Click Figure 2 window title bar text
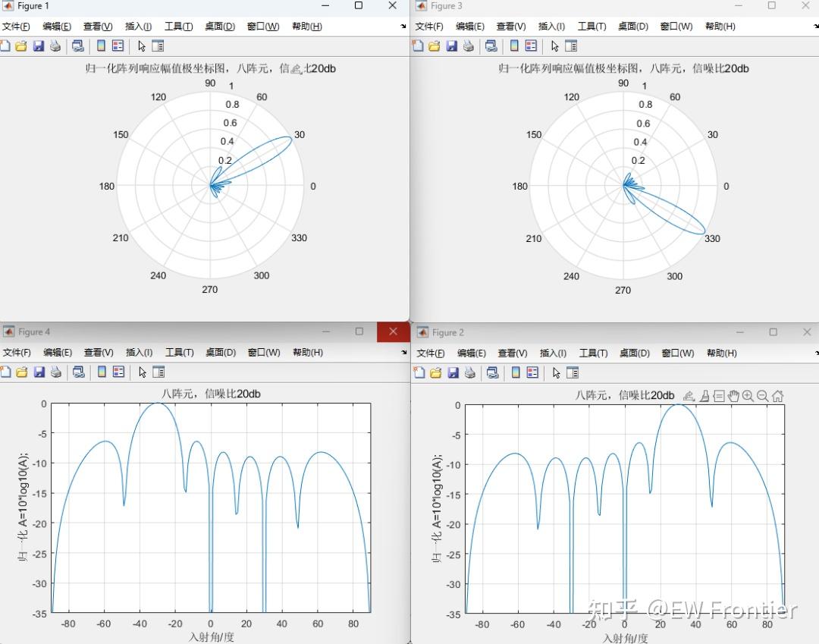The image size is (819, 644). pos(447,333)
